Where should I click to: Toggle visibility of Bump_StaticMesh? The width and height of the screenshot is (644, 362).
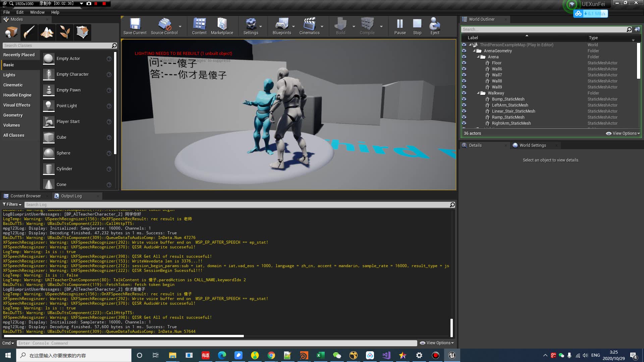point(464,99)
